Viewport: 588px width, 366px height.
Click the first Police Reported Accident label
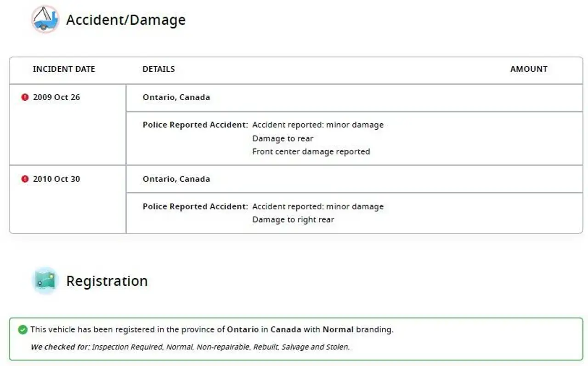coord(195,125)
